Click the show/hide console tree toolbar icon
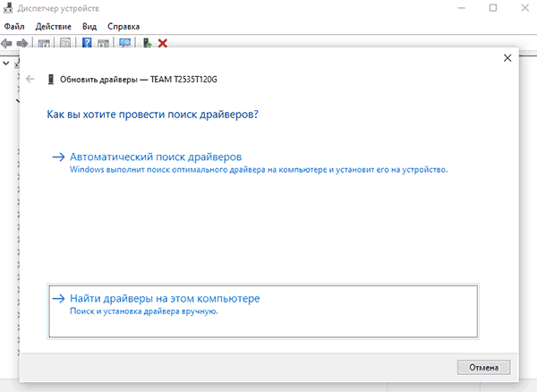The width and height of the screenshot is (537, 392). pyautogui.click(x=44, y=43)
